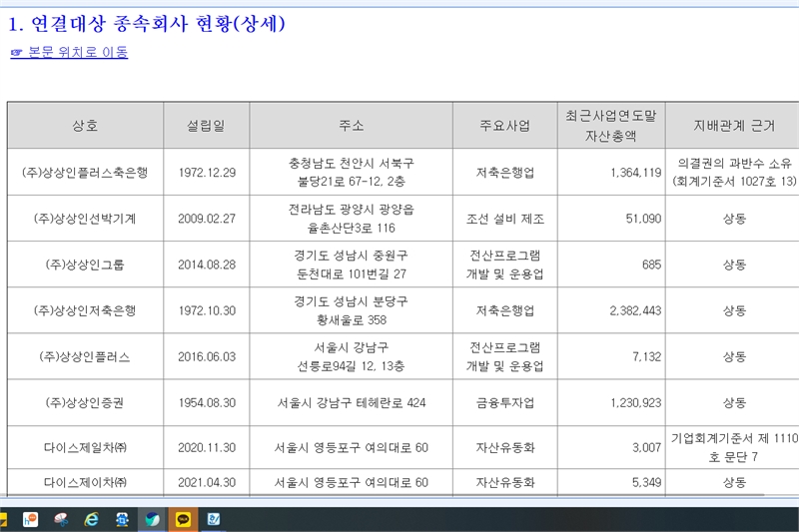Open KakaoTalk from the taskbar
The height and width of the screenshot is (532, 799).
click(183, 519)
